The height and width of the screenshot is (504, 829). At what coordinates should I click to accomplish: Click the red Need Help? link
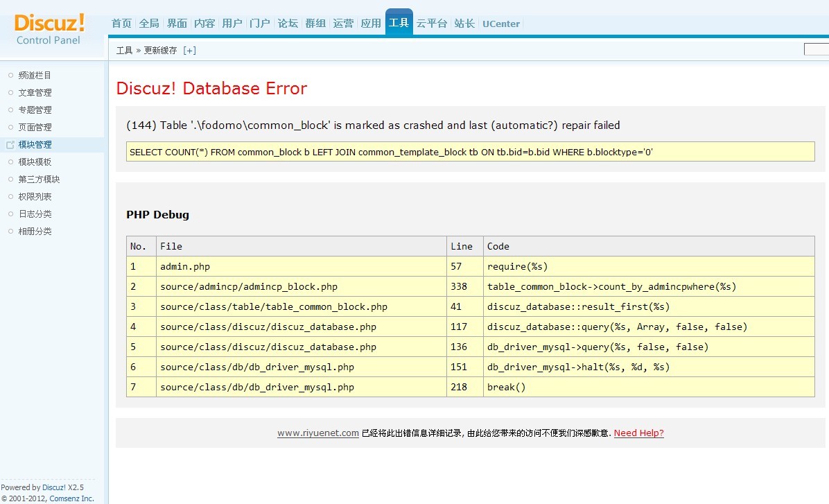638,433
